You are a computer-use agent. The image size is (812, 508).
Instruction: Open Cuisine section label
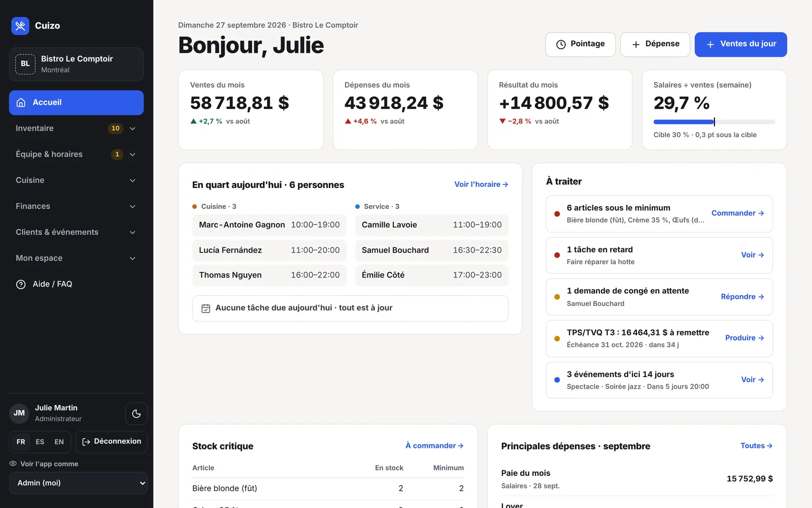pos(30,180)
